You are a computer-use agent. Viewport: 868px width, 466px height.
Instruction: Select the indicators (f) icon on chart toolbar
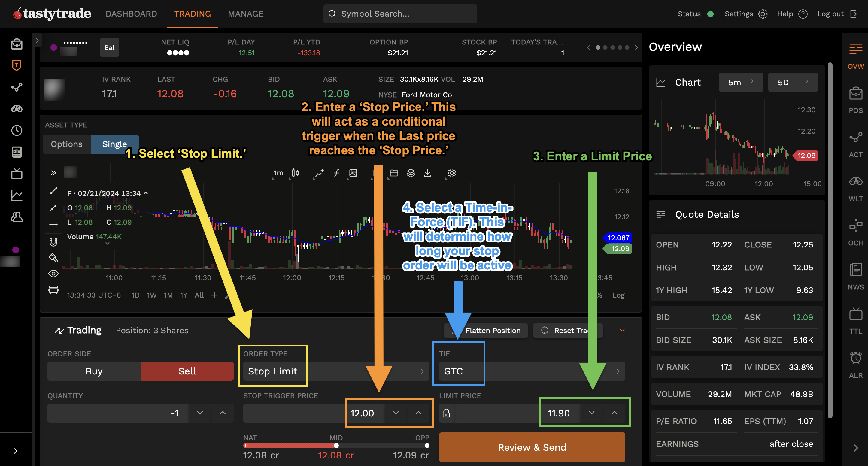336,173
